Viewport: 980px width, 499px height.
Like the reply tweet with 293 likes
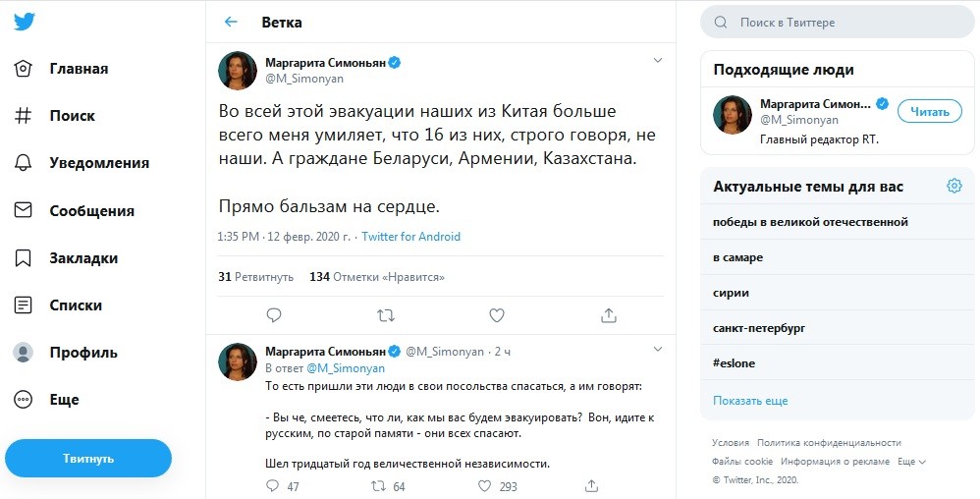click(x=484, y=486)
